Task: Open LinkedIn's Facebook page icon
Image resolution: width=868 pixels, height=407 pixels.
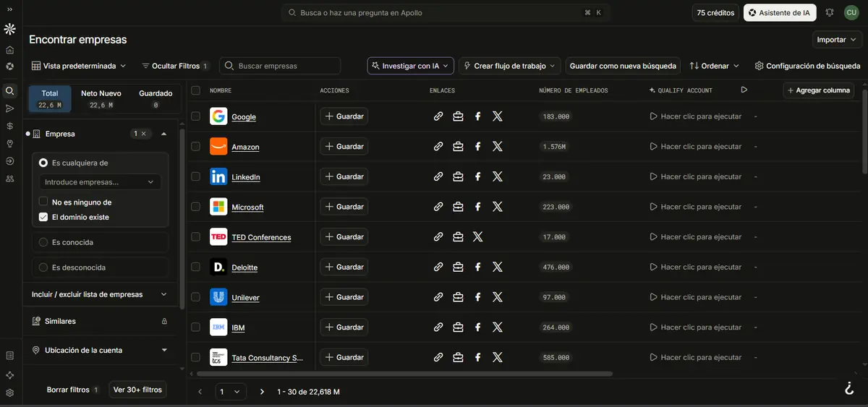Action: click(x=477, y=176)
